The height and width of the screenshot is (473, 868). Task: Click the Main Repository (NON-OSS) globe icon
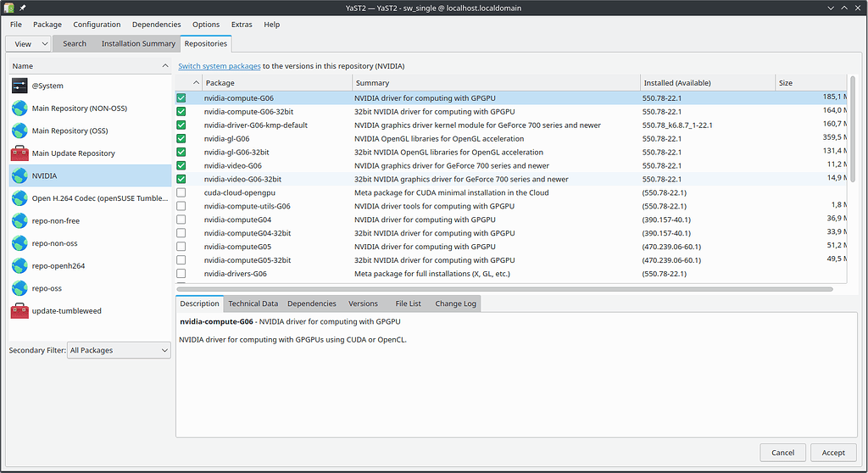pyautogui.click(x=19, y=108)
